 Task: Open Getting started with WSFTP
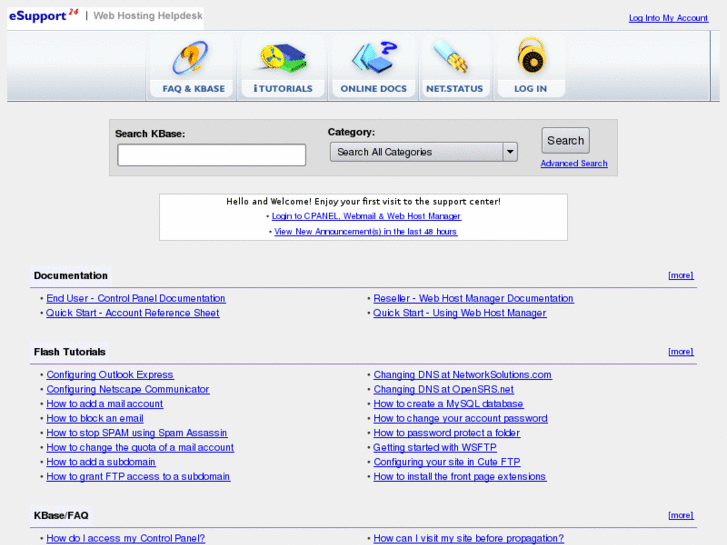pyautogui.click(x=435, y=448)
